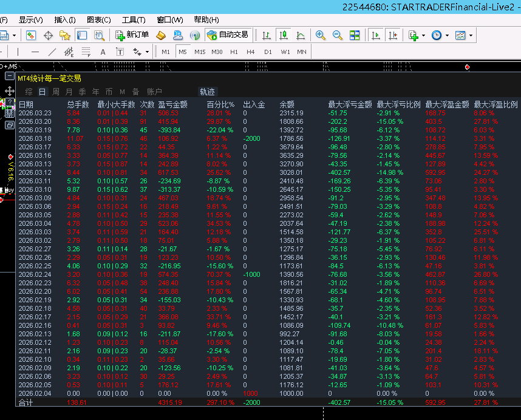The height and width of the screenshot is (420, 521).
Task: Select the M1 timeframe
Action: coord(166,52)
